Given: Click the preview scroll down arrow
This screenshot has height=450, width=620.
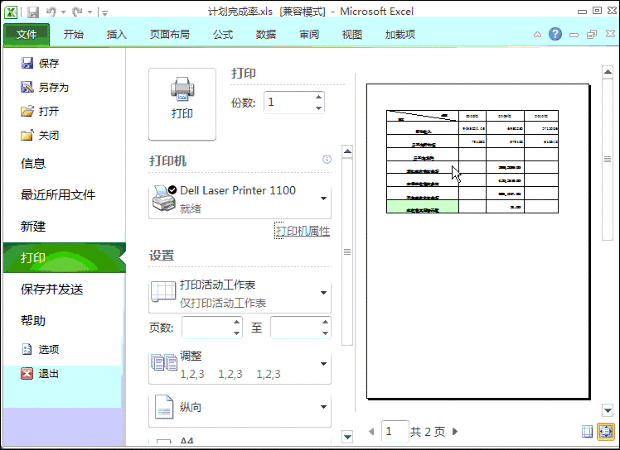Looking at the screenshot, I should click(x=607, y=410).
